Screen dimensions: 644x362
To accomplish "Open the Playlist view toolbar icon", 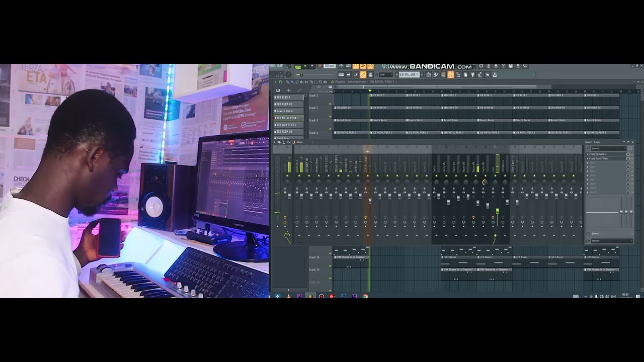I will pos(429,74).
